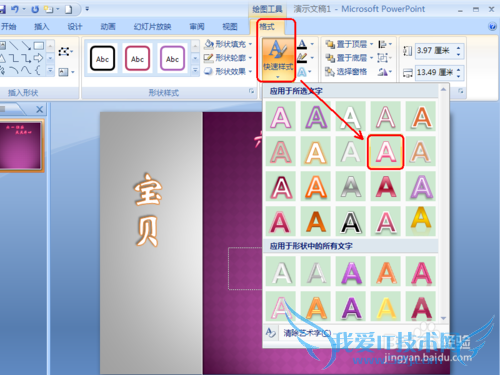Click the WordArt gallery scroll up arrow
500x375 pixels.
coord(443,89)
